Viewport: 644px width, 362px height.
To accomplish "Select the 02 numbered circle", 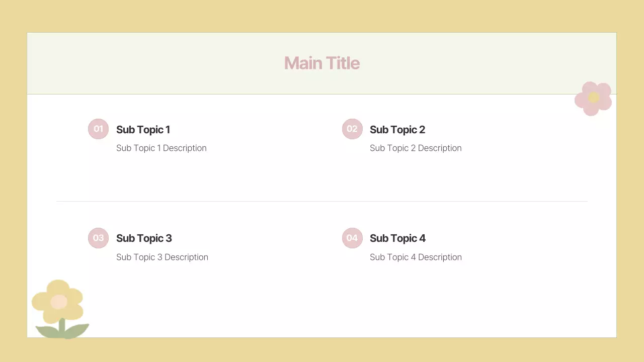I will point(352,129).
